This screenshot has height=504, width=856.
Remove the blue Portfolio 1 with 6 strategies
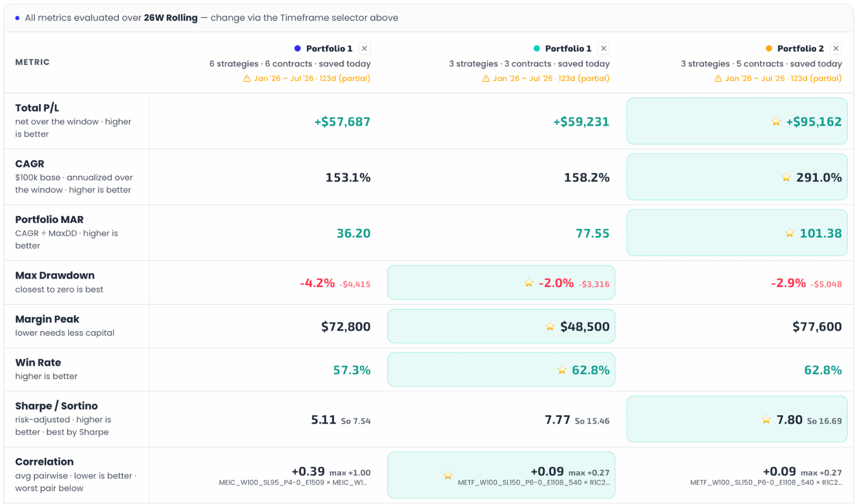point(364,48)
